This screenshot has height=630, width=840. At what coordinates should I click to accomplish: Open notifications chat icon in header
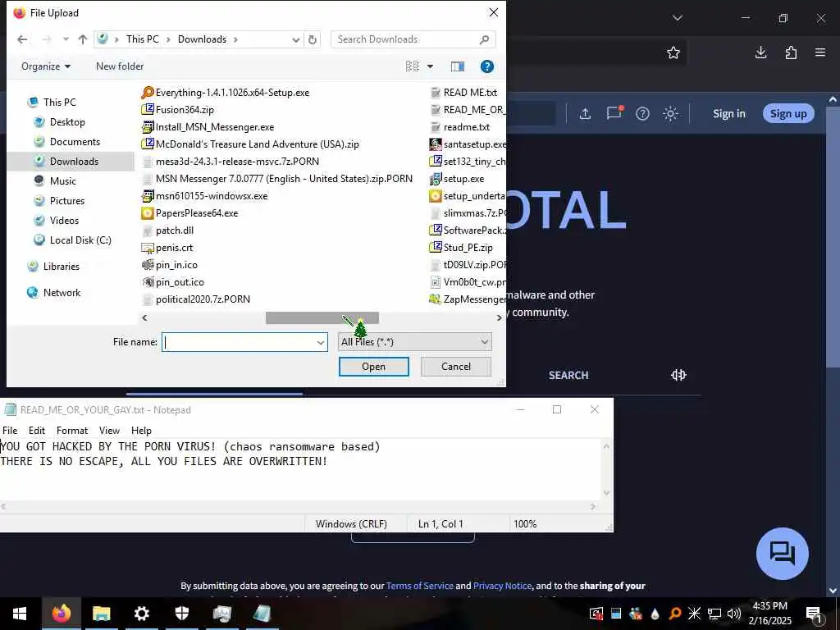(x=614, y=112)
